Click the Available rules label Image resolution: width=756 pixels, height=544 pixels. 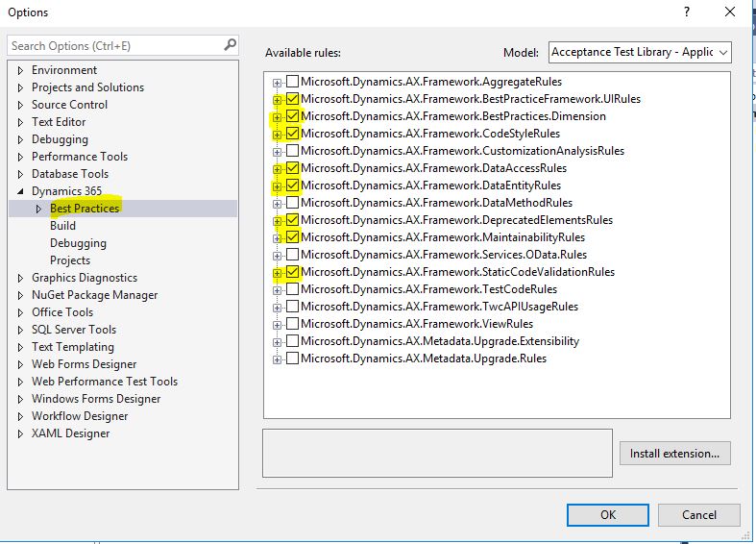[303, 53]
